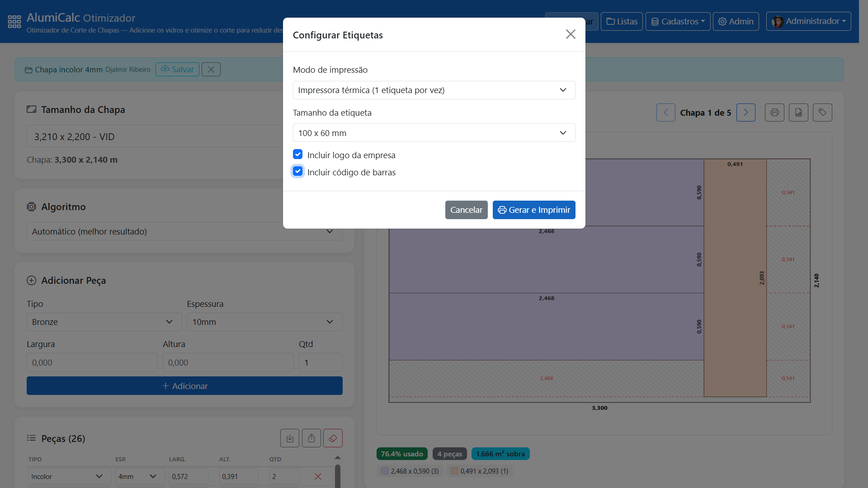The width and height of the screenshot is (868, 488).
Task: Click the Adicionar piece button
Action: (184, 386)
